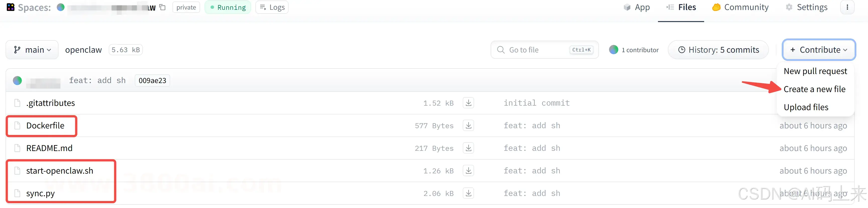
Task: Click the Hugging Face Spaces logo
Action: click(x=11, y=7)
